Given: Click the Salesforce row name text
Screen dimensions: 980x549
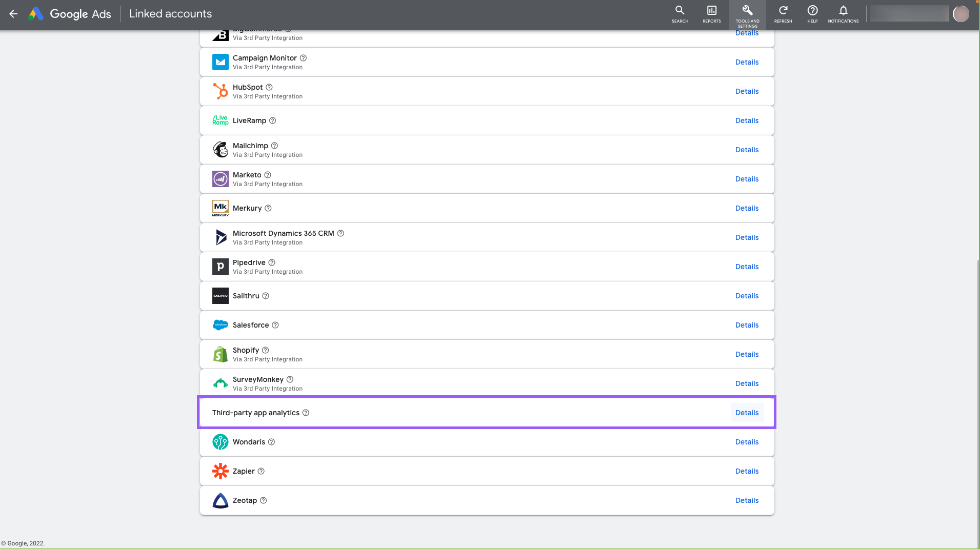Looking at the screenshot, I should coord(251,325).
